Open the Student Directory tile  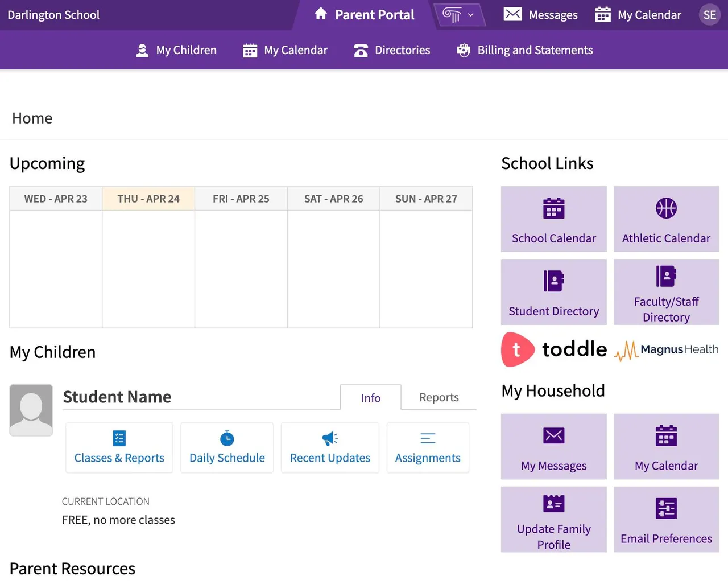554,292
